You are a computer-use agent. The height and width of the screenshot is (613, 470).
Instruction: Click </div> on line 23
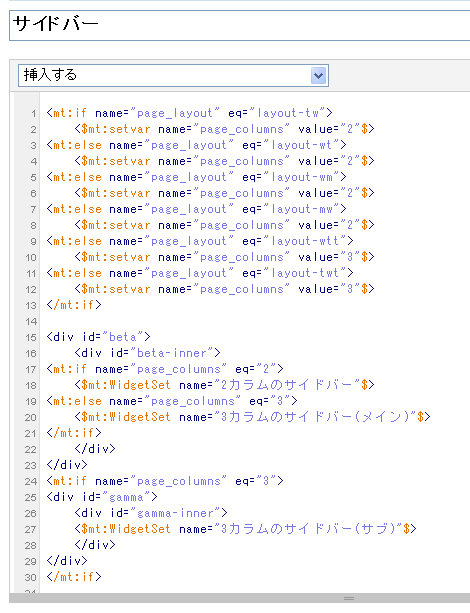pos(67,465)
